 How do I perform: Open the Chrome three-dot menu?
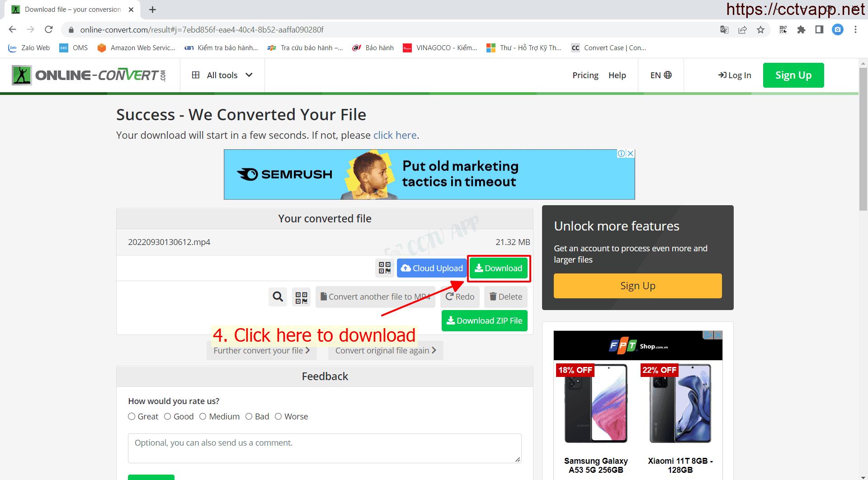(855, 30)
